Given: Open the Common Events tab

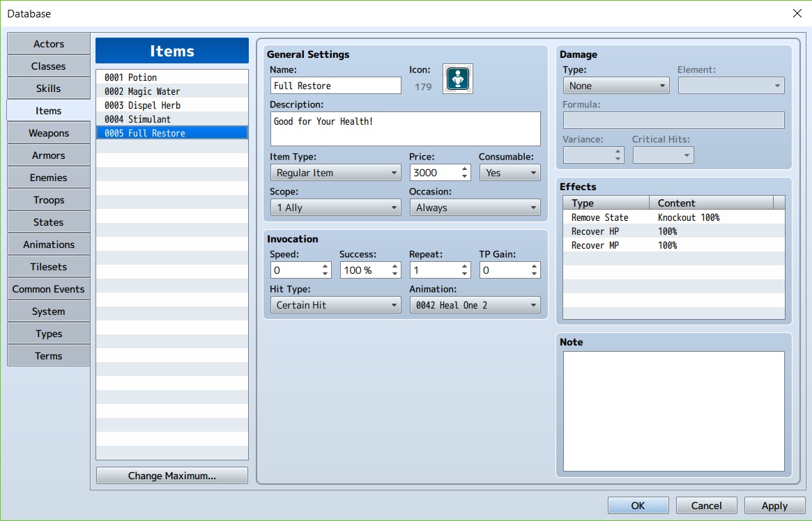Looking at the screenshot, I should (x=49, y=289).
